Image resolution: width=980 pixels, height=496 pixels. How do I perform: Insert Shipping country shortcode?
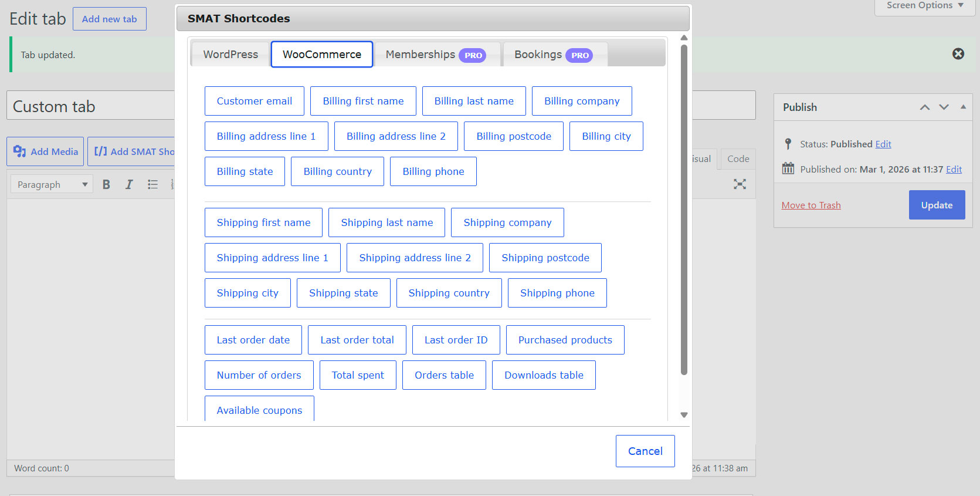(x=449, y=293)
